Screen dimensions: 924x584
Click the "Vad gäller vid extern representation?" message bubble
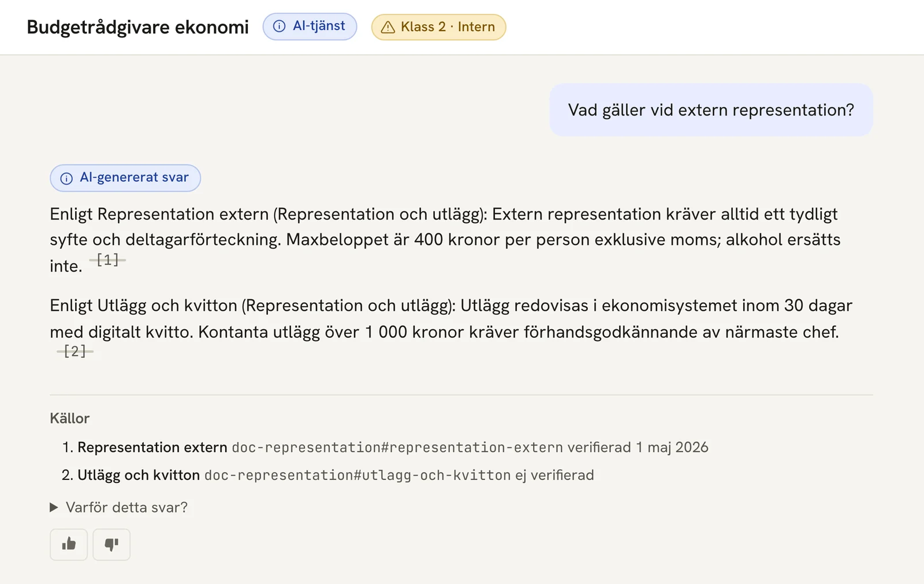pyautogui.click(x=711, y=110)
